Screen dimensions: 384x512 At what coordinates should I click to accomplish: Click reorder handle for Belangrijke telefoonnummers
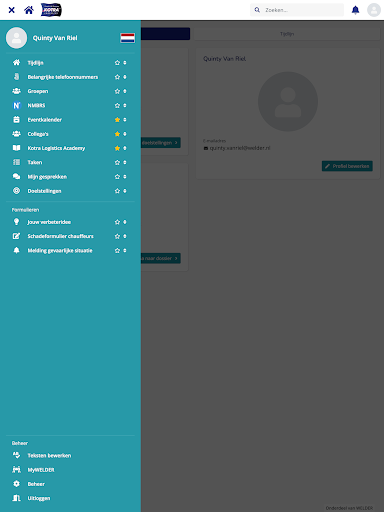(x=125, y=77)
